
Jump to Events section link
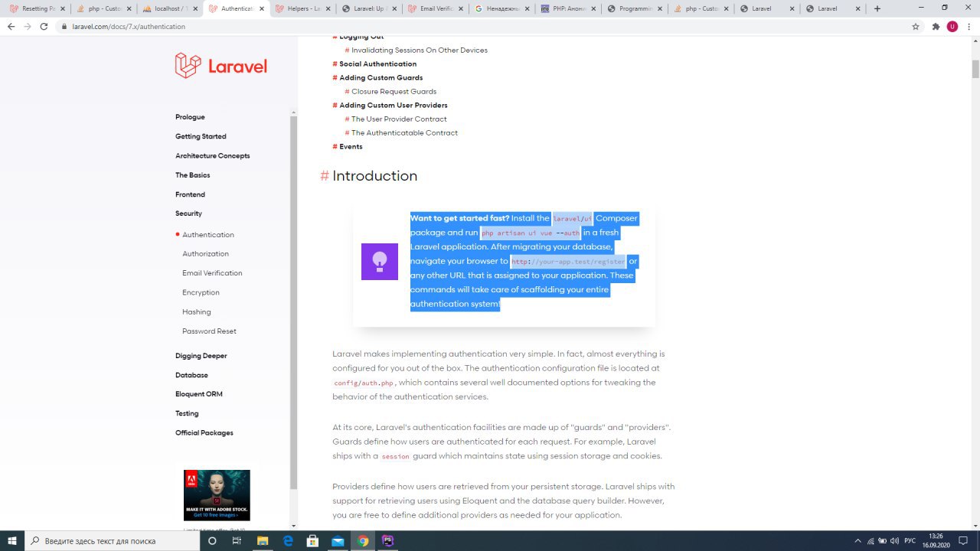pyautogui.click(x=351, y=146)
